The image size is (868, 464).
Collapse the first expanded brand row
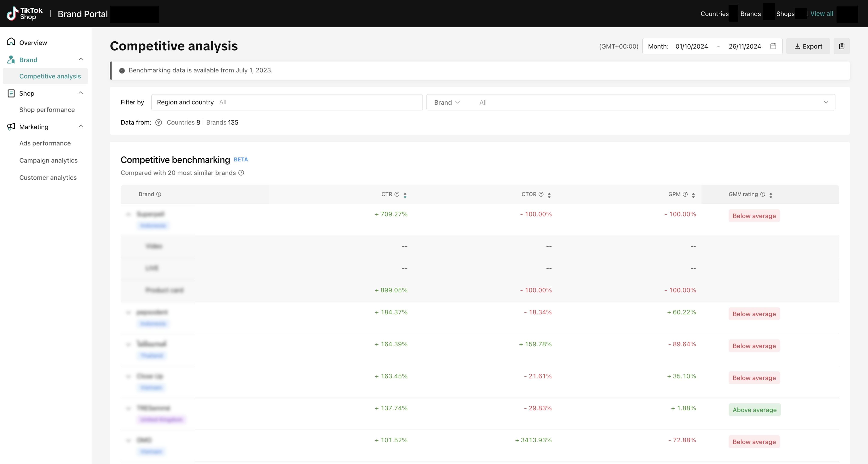pos(128,215)
